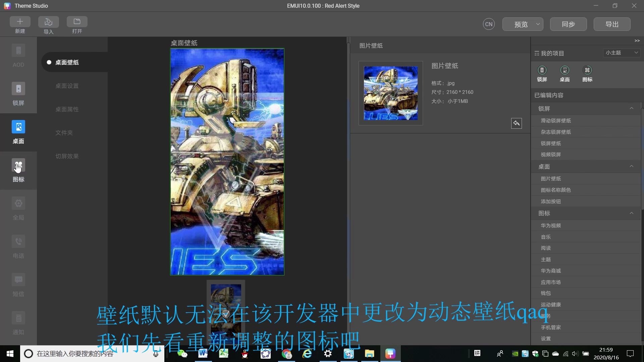Open the 电话 phone sidebar section
The image size is (644, 362).
[x=18, y=247]
